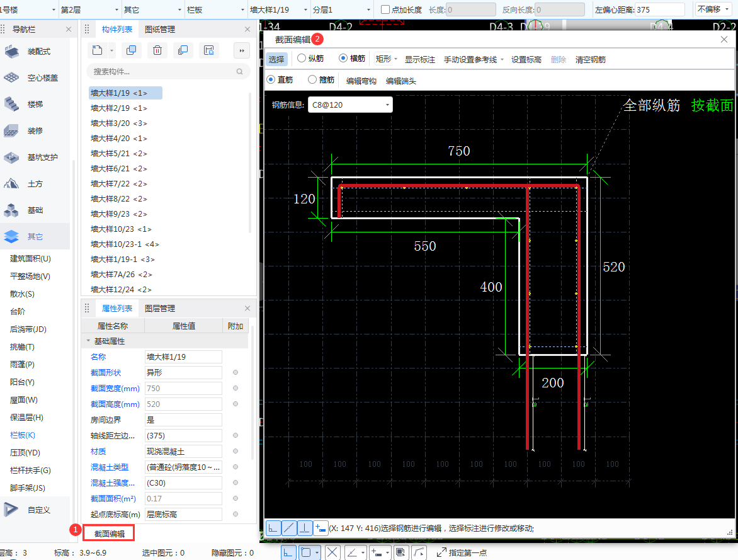Click the batch select icon in status bar
The image size is (738, 560).
pyautogui.click(x=400, y=552)
